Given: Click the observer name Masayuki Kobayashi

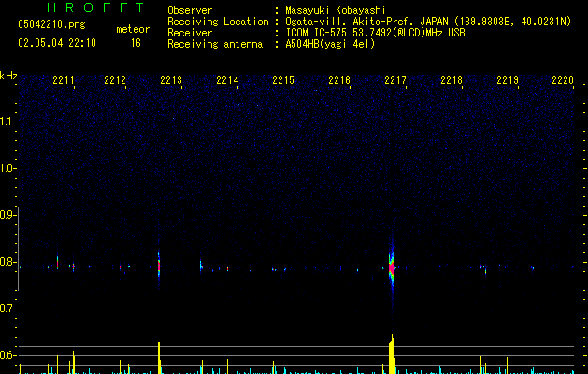Looking at the screenshot, I should [336, 10].
